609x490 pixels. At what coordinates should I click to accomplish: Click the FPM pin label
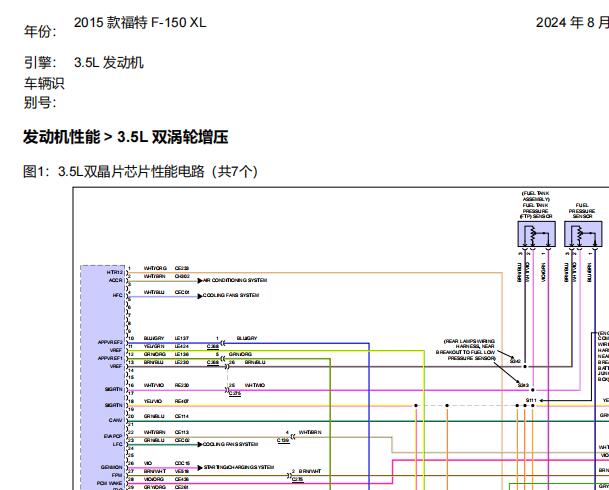click(117, 475)
